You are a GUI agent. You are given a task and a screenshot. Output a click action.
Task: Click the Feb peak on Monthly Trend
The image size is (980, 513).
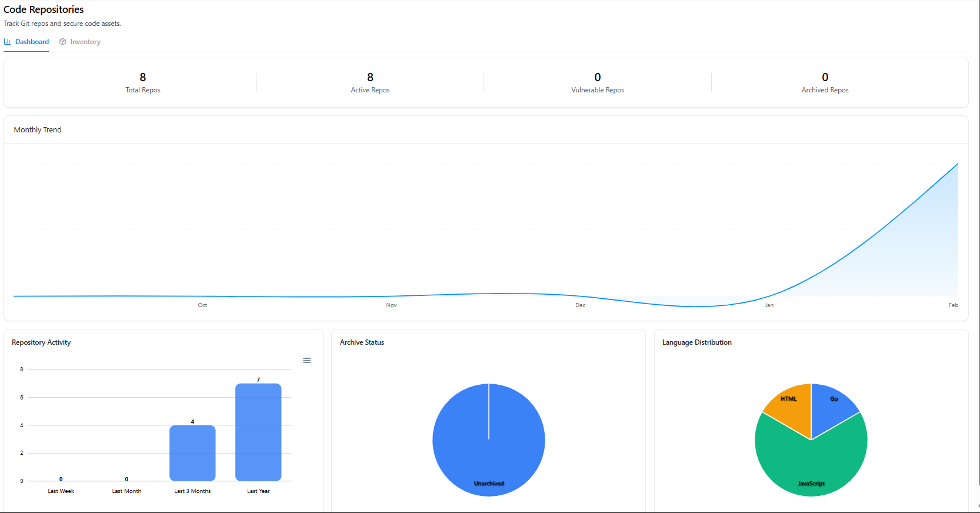click(957, 164)
